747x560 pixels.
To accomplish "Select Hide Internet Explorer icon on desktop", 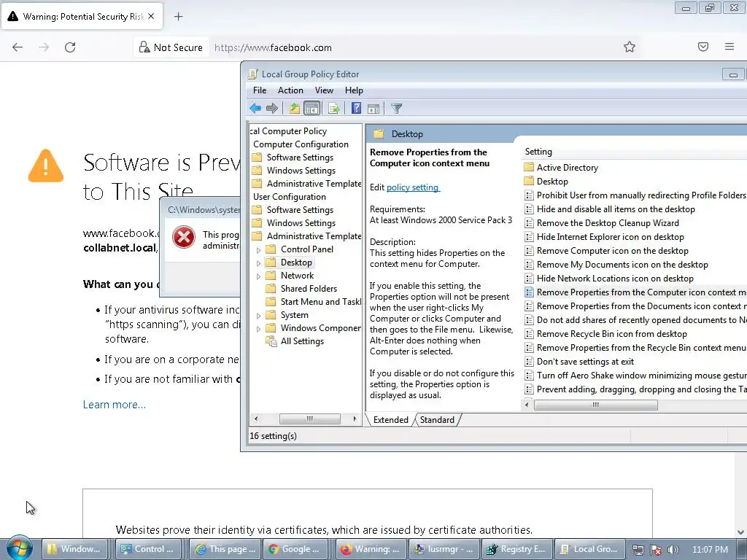I will (610, 237).
